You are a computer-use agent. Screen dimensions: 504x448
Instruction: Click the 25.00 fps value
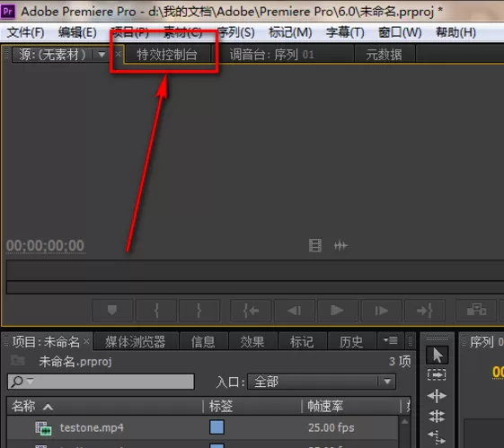tap(332, 427)
